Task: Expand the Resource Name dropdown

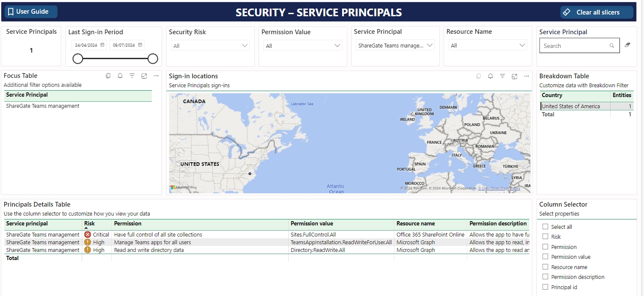Action: 487,45
